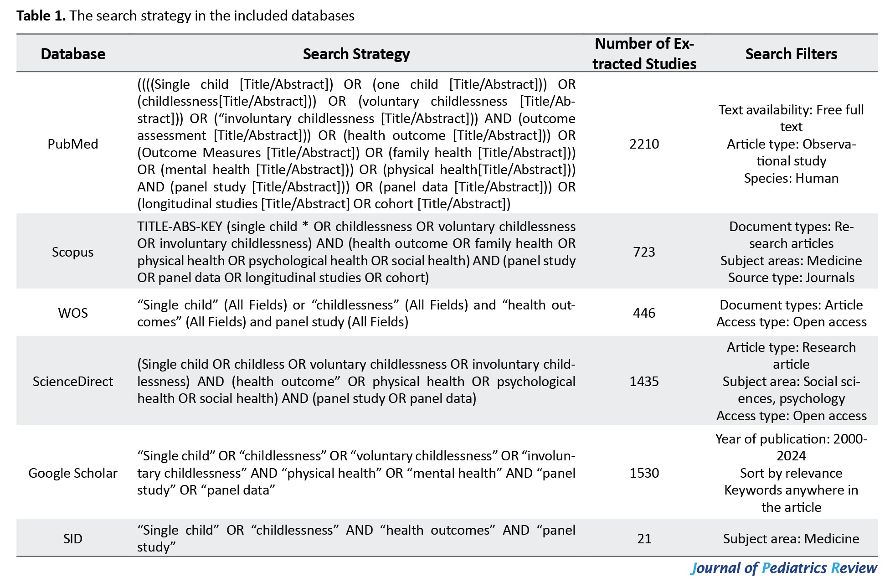Click the 2210 extracted studies value
This screenshot has height=588, width=895.
click(x=644, y=144)
